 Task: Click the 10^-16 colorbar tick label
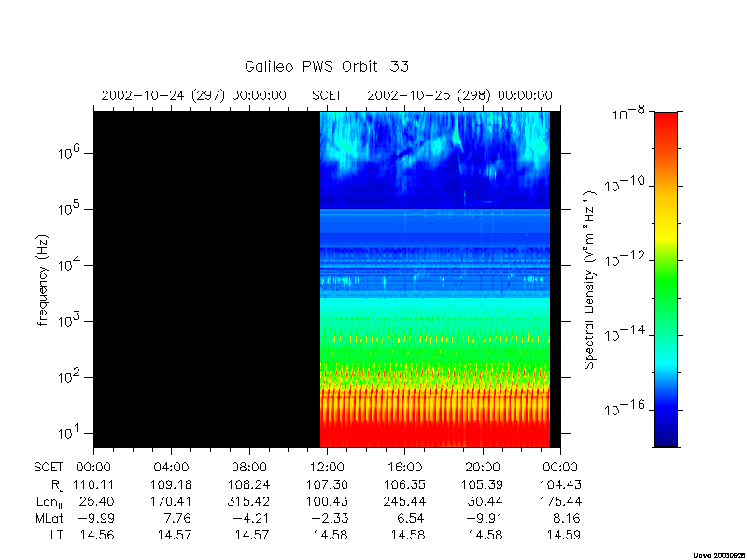[625, 408]
